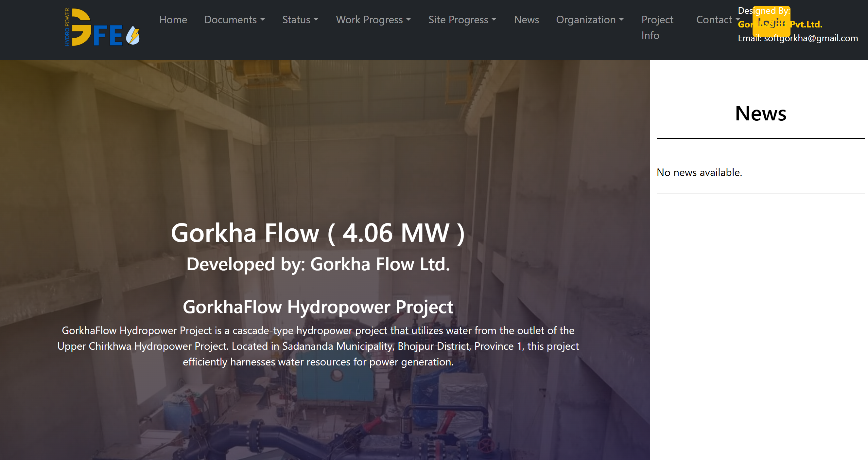
Task: Open the Site Progress dropdown
Action: point(462,20)
